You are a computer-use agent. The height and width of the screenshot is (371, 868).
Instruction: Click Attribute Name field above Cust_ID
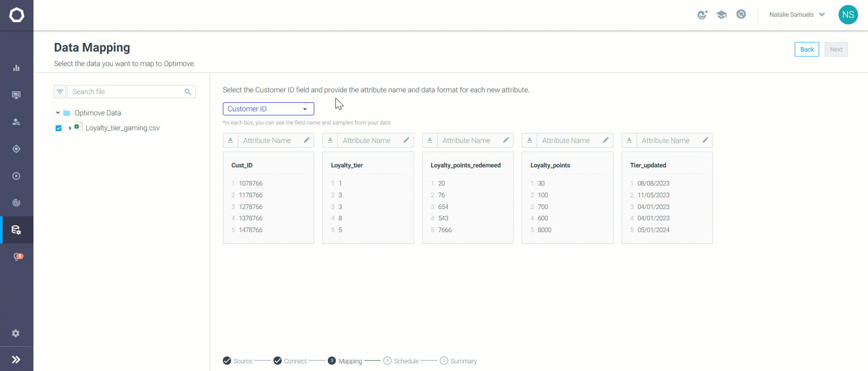pos(269,140)
